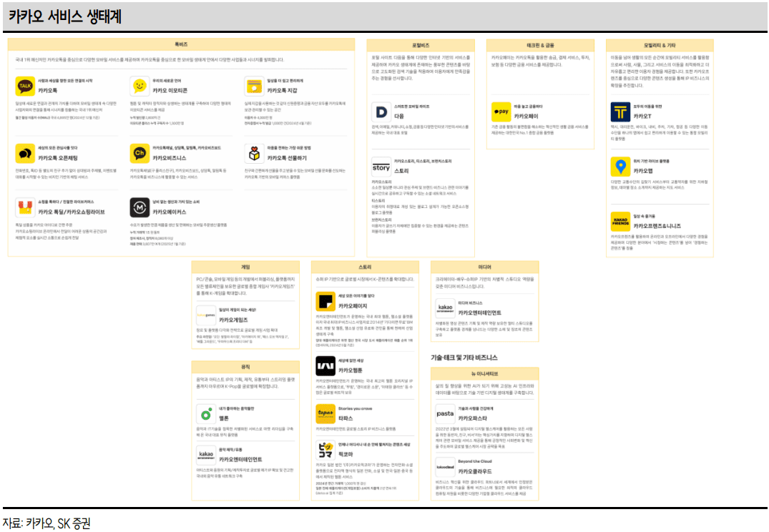769x532 pixels.
Task: Click the yellow KakaoTalk TALK icon
Action: click(25, 87)
